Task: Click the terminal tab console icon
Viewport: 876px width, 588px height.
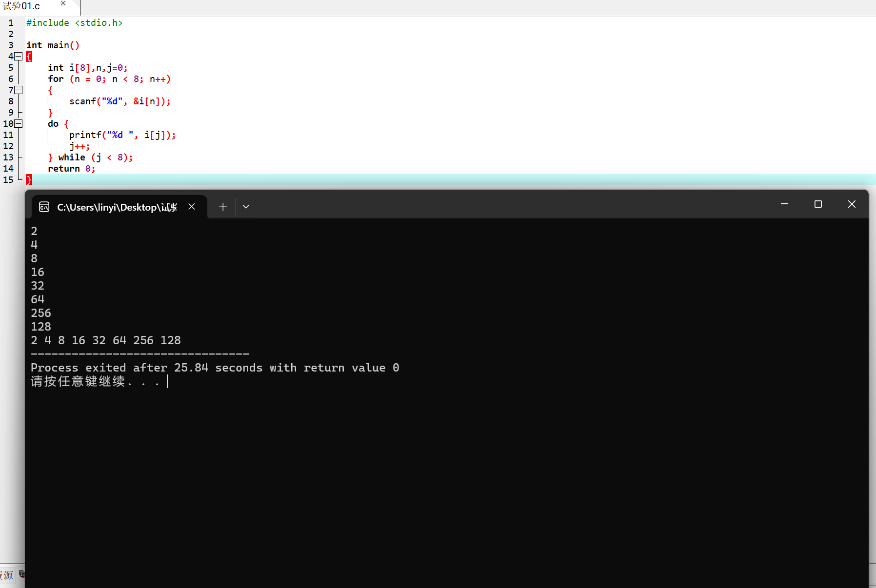Action: tap(44, 207)
